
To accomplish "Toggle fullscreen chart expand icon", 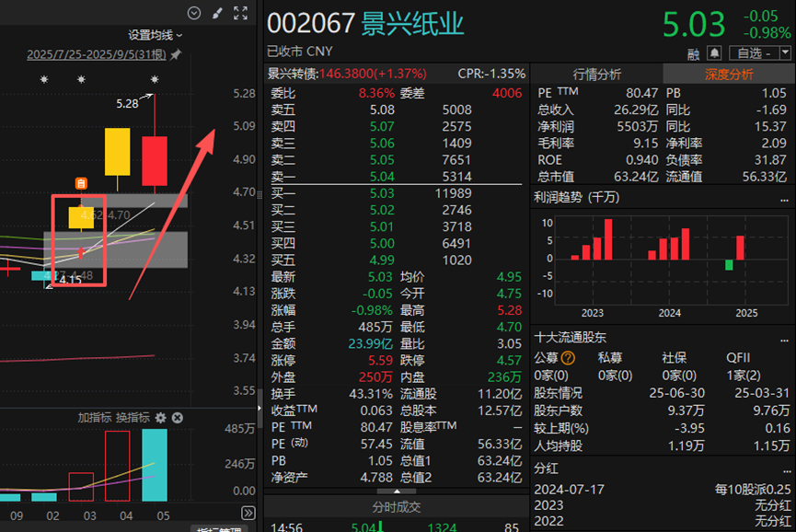I will click(x=240, y=13).
